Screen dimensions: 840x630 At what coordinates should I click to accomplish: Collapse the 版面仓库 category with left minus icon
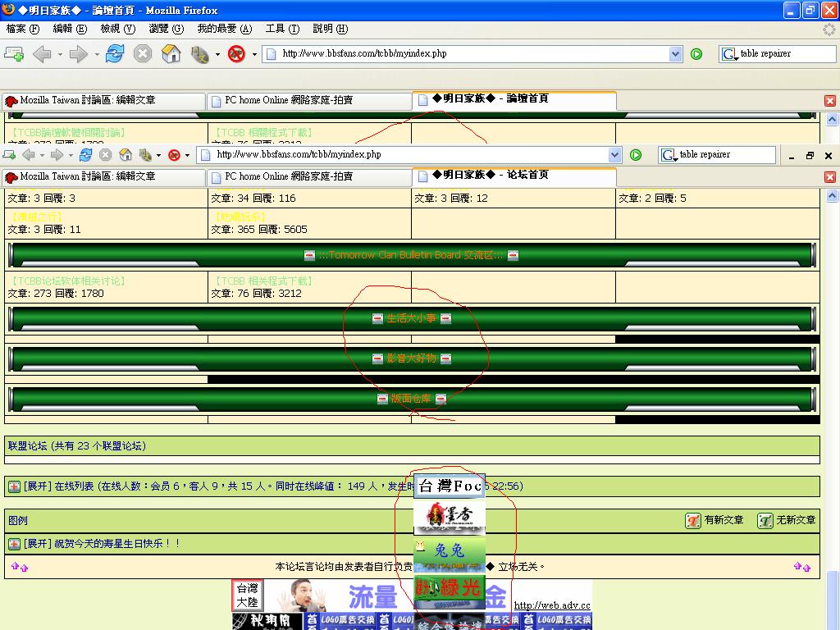click(382, 399)
